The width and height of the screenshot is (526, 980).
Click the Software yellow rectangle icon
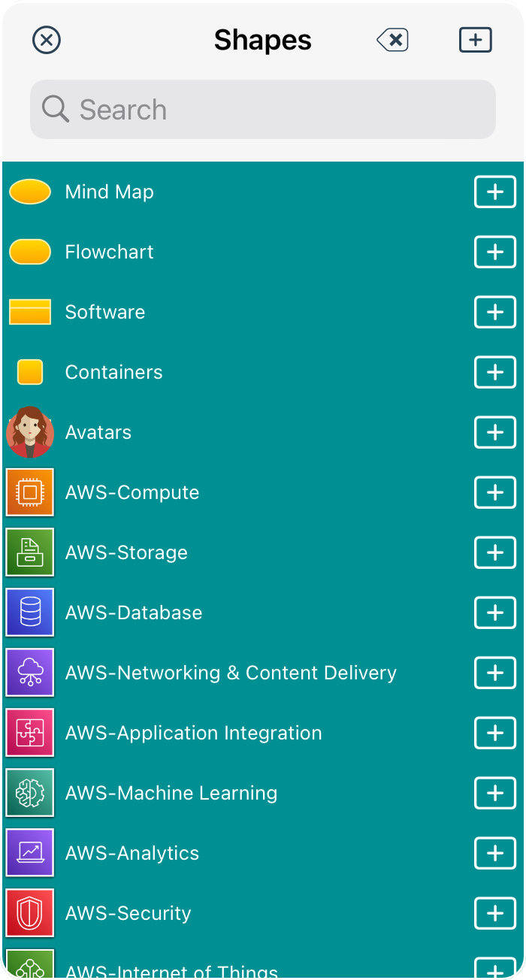tap(30, 312)
